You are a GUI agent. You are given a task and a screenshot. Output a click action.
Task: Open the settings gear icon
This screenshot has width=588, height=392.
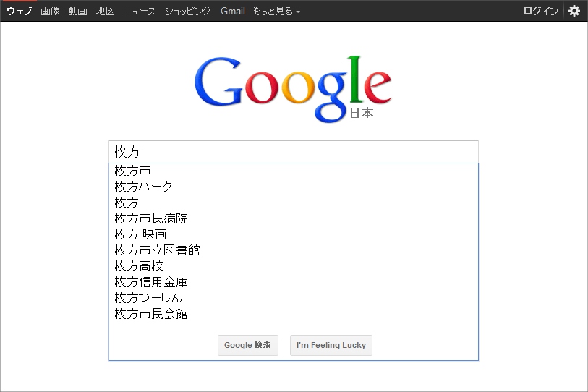tap(574, 11)
